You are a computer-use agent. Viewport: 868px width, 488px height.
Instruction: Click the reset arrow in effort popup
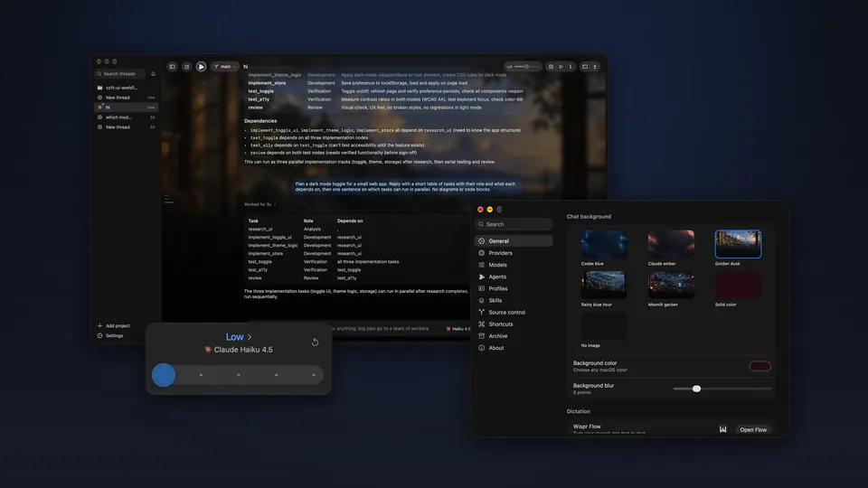tap(315, 343)
